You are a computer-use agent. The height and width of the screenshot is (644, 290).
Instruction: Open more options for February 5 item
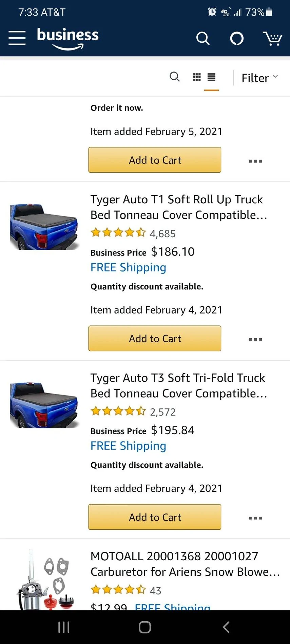click(x=255, y=161)
